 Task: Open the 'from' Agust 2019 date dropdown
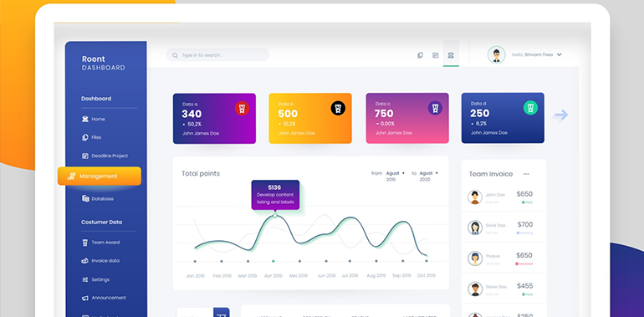pyautogui.click(x=395, y=176)
